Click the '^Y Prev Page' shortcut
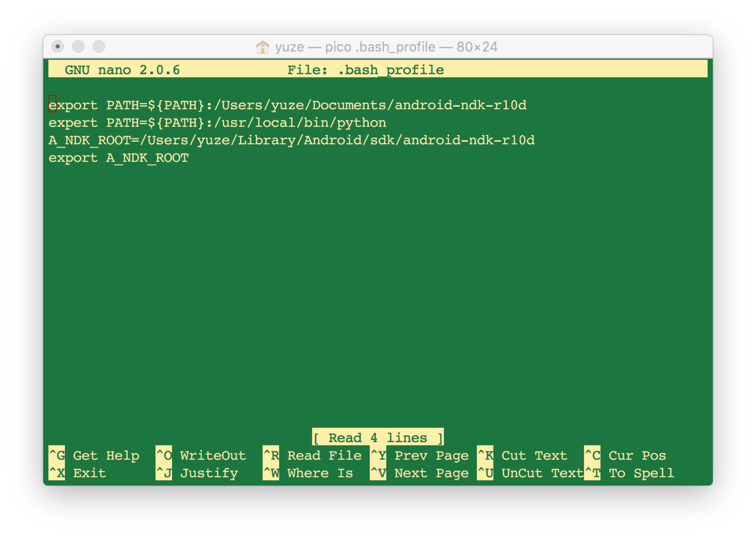 click(419, 456)
